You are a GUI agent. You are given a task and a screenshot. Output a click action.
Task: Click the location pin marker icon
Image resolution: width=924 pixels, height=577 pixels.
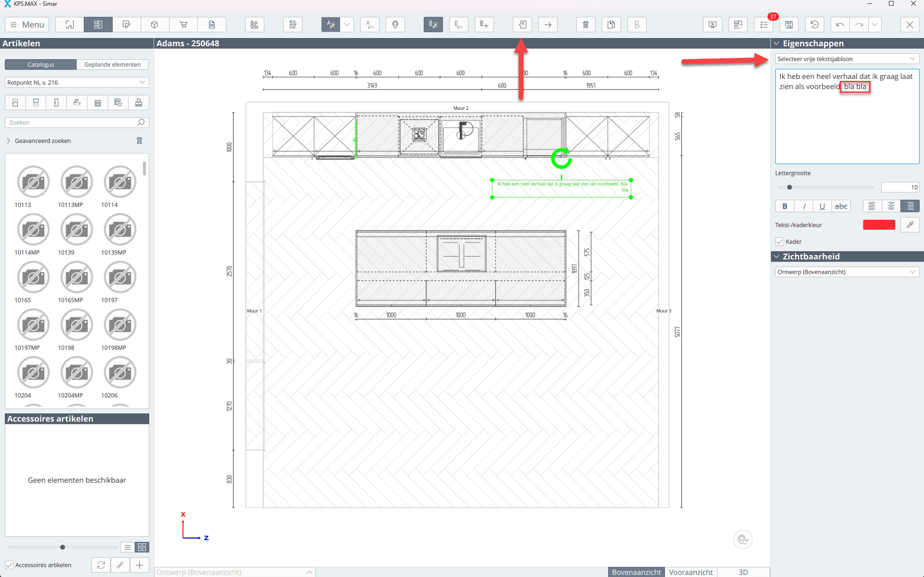(x=395, y=25)
